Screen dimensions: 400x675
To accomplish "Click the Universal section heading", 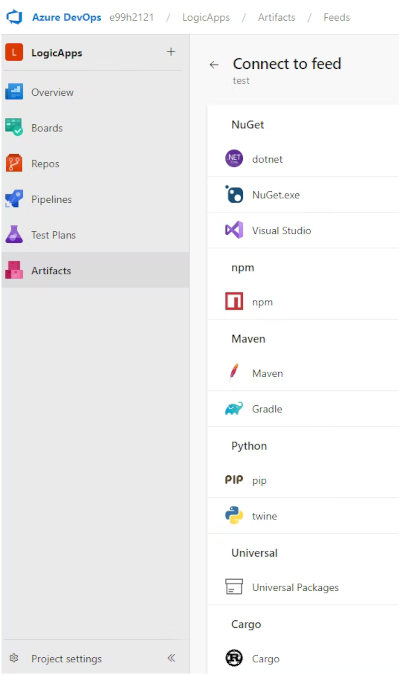I will [254, 553].
